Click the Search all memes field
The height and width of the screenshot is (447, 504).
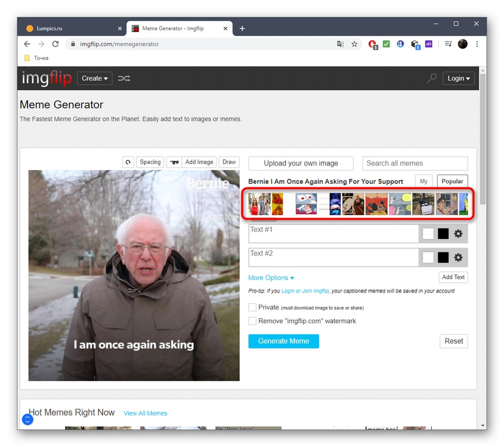click(415, 164)
